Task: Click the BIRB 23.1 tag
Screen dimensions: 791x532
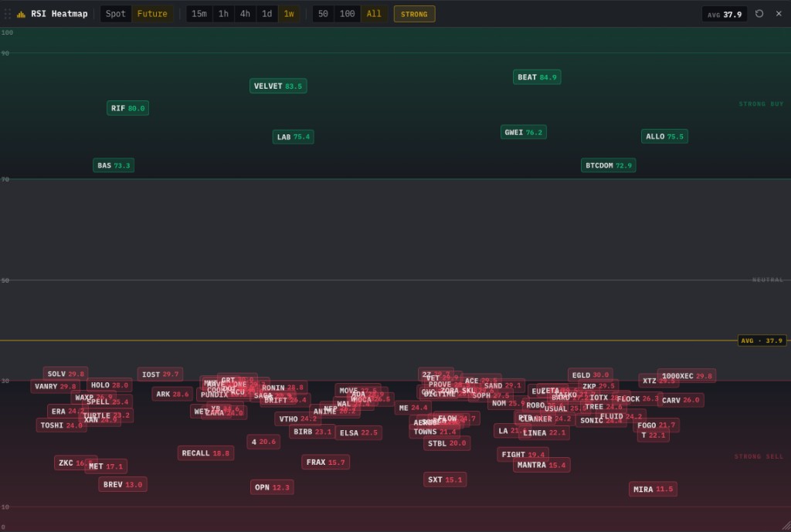Action: click(312, 432)
